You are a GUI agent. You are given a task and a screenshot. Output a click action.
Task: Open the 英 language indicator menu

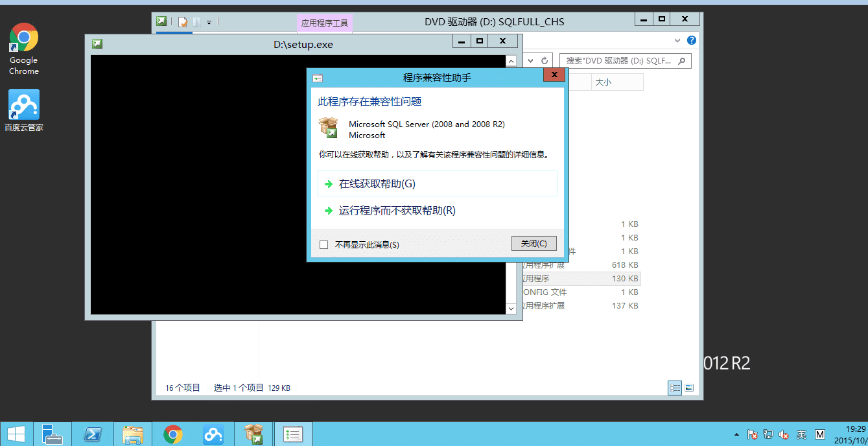point(801,434)
